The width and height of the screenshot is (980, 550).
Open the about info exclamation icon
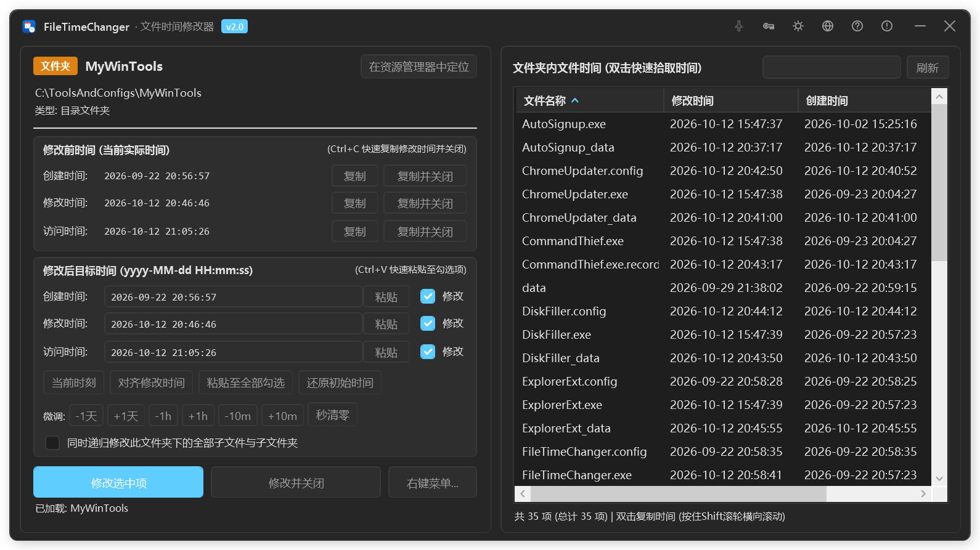coord(887,26)
